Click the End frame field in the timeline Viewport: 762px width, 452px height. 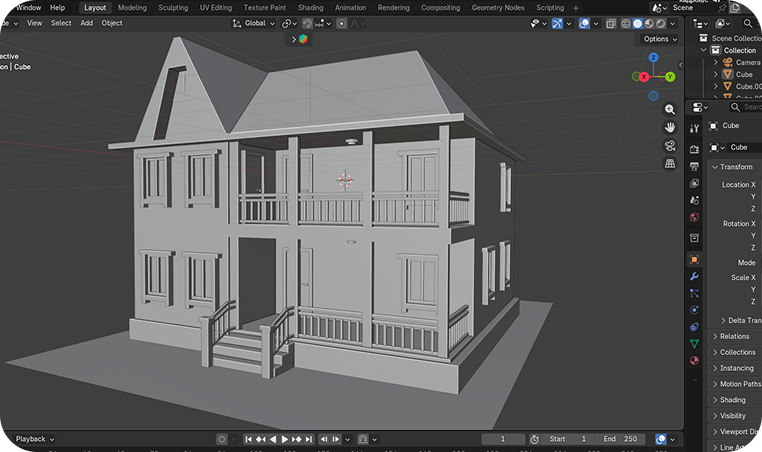coord(619,439)
